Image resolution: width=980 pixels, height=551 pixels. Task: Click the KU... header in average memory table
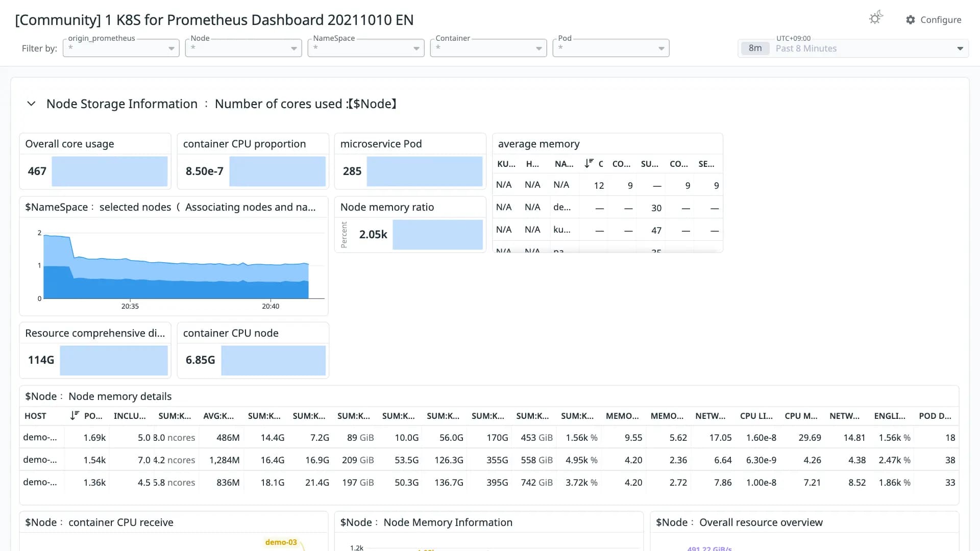point(506,164)
